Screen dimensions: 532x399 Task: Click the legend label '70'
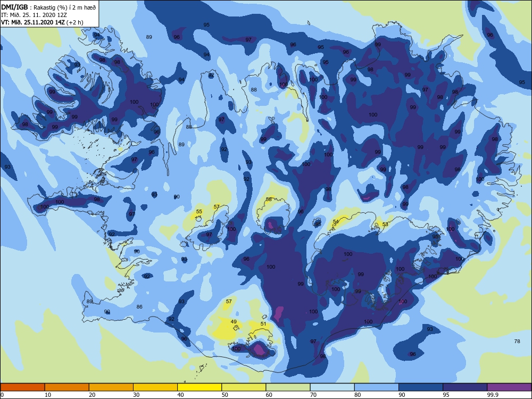pyautogui.click(x=313, y=395)
